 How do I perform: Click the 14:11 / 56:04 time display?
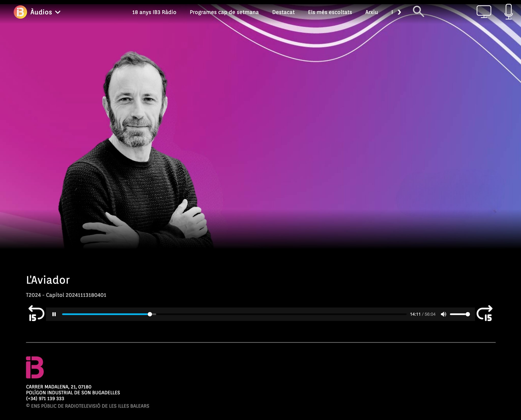(423, 314)
